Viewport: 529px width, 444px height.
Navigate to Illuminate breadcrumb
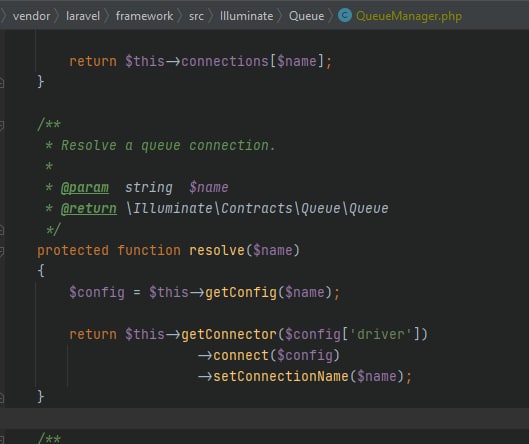(246, 16)
